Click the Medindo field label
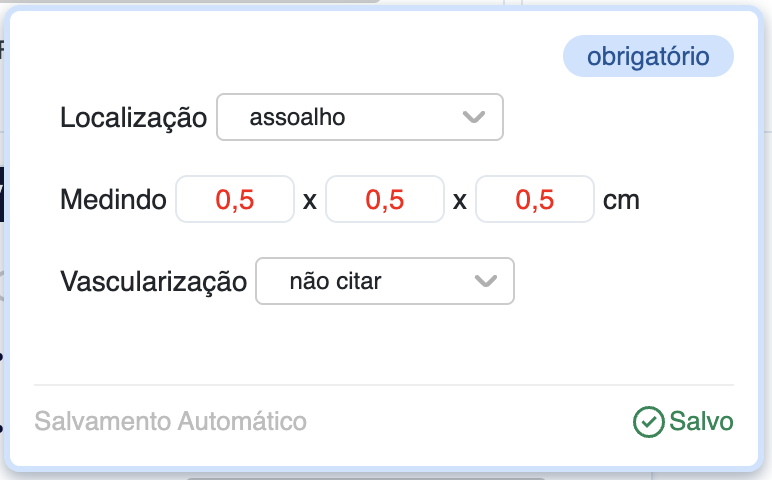This screenshot has height=480, width=772. pos(113,200)
